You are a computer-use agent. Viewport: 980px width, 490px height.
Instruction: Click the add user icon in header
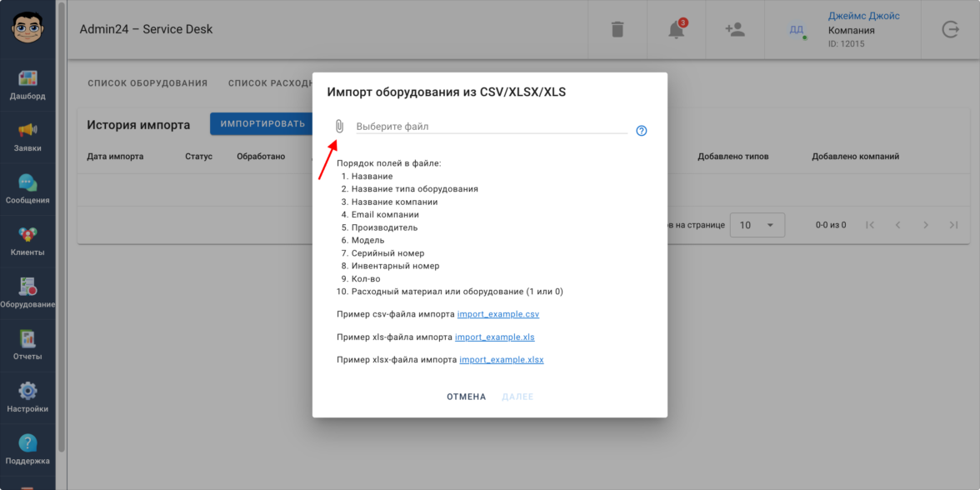point(734,29)
